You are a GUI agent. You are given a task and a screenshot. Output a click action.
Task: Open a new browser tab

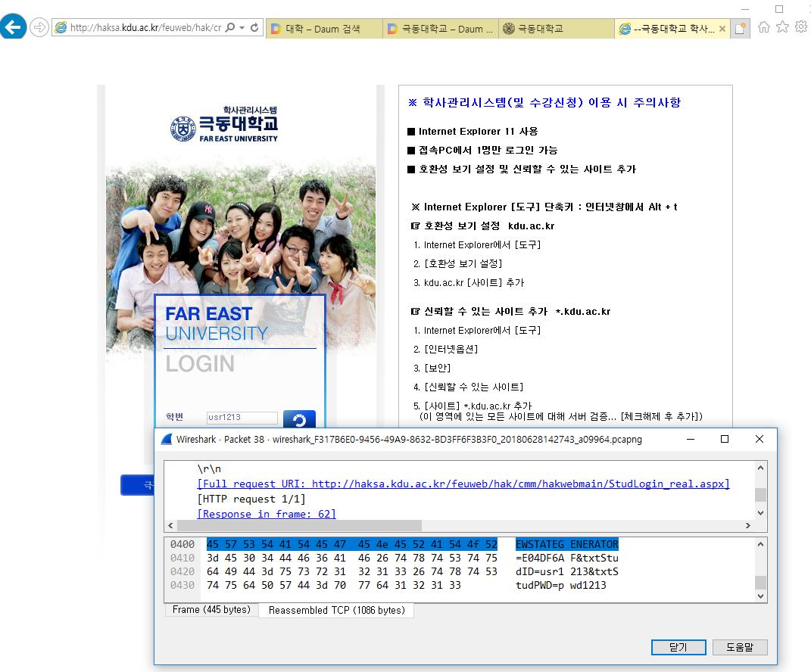pyautogui.click(x=741, y=29)
